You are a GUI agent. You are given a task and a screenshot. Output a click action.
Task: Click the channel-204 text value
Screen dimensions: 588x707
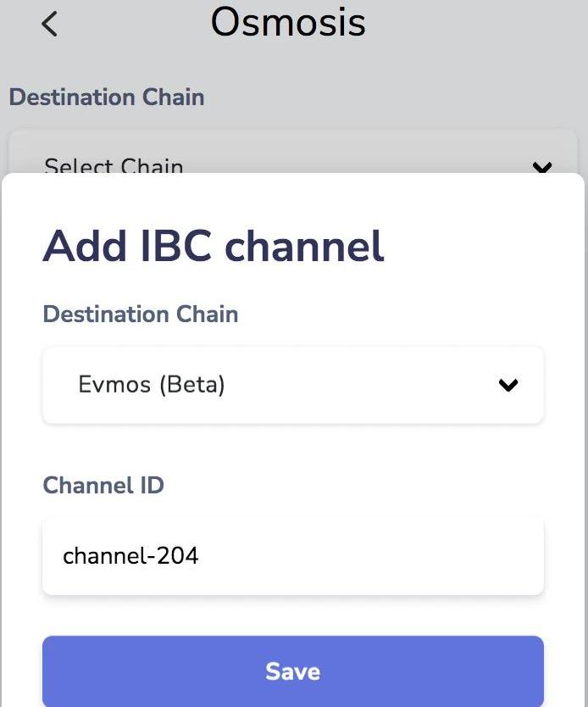pyautogui.click(x=130, y=556)
